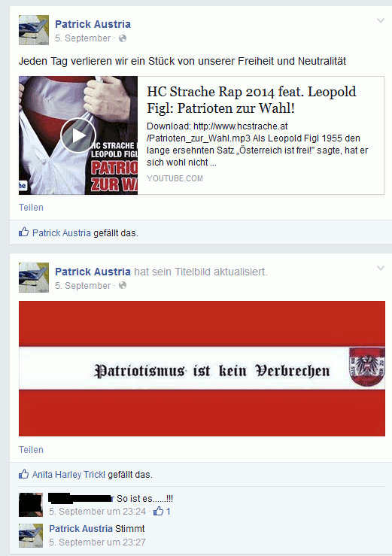This screenshot has height=556, width=392.
Task: Click Teilen under the video post
Action: 31,208
